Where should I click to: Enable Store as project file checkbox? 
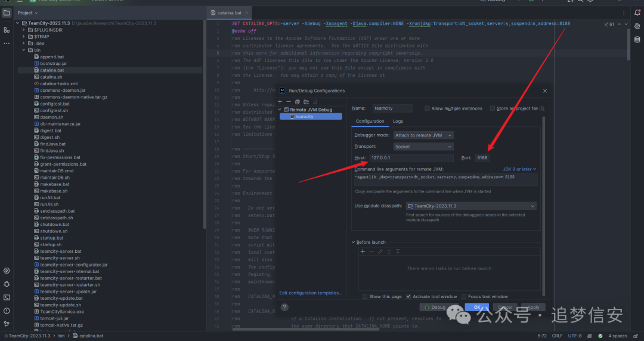[x=492, y=108]
